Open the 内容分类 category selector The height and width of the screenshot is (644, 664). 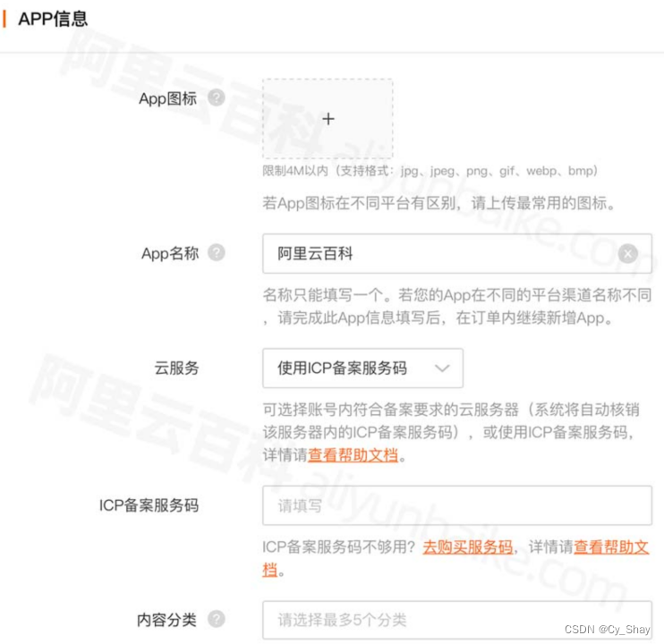coord(457,620)
